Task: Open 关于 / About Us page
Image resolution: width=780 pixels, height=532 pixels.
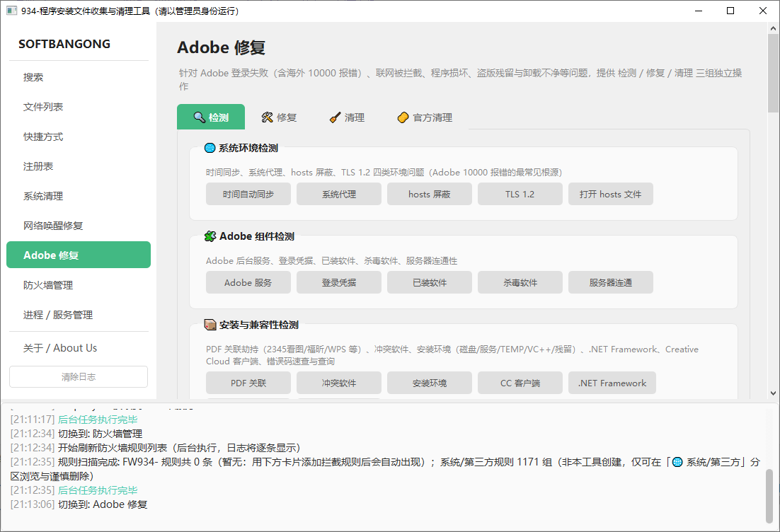Action: (79, 348)
